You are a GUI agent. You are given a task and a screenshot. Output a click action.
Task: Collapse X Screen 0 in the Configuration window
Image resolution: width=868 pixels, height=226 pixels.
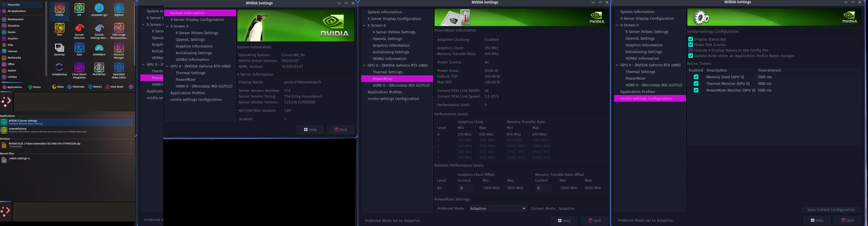click(x=617, y=25)
